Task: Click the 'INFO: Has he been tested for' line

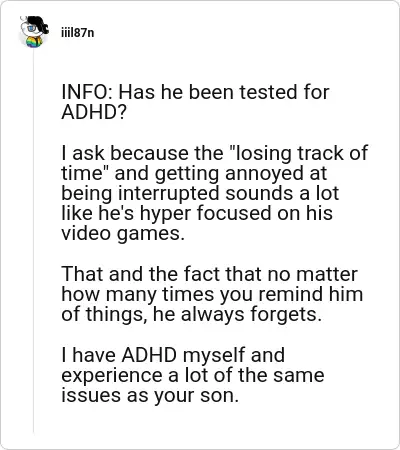Action: (x=195, y=92)
